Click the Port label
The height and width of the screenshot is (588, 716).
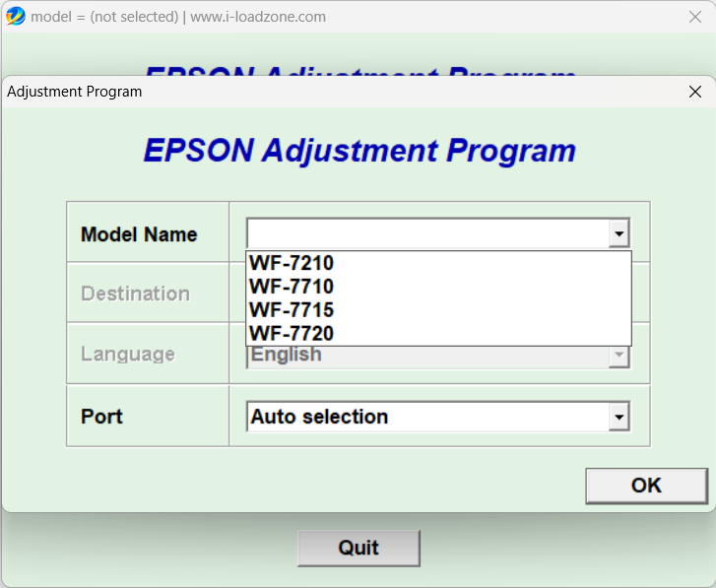101,417
